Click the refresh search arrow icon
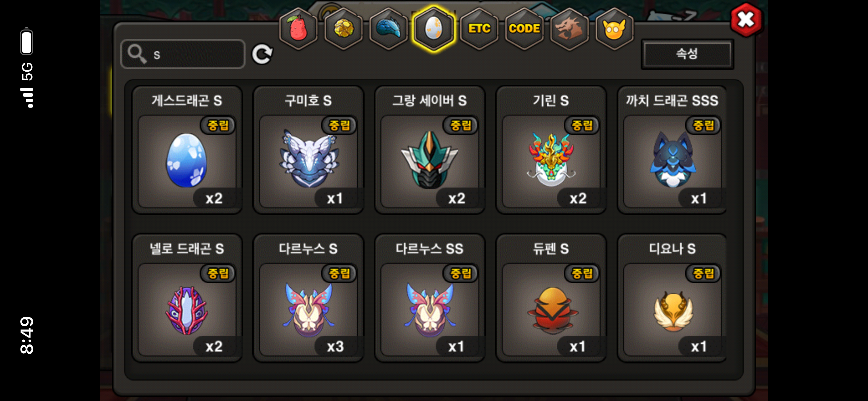 [x=262, y=54]
